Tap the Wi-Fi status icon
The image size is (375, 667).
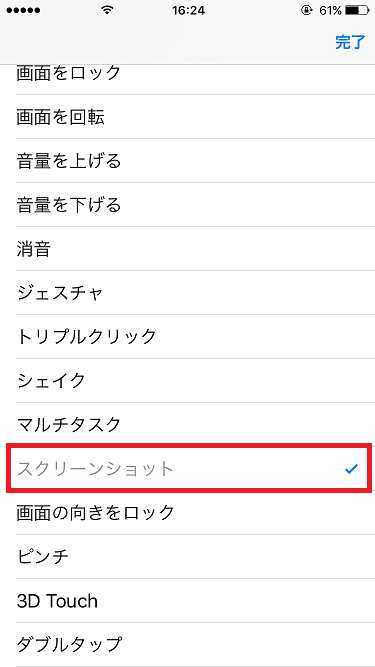108,10
